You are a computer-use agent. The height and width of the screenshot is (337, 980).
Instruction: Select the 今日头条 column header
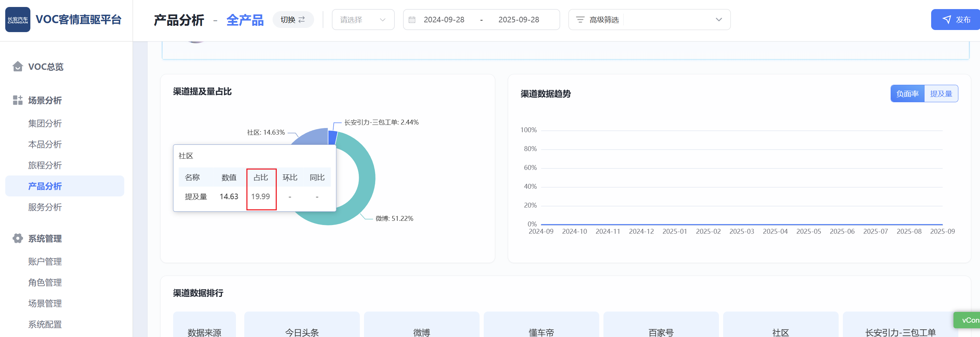(x=302, y=332)
